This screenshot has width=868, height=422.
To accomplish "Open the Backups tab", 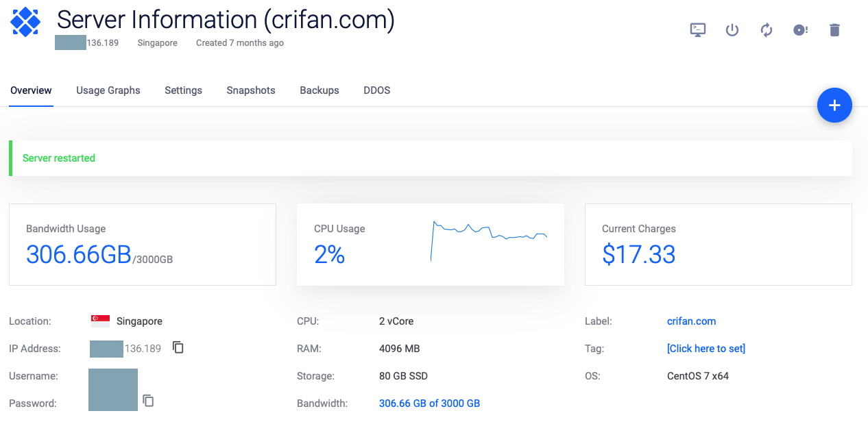I will click(320, 90).
